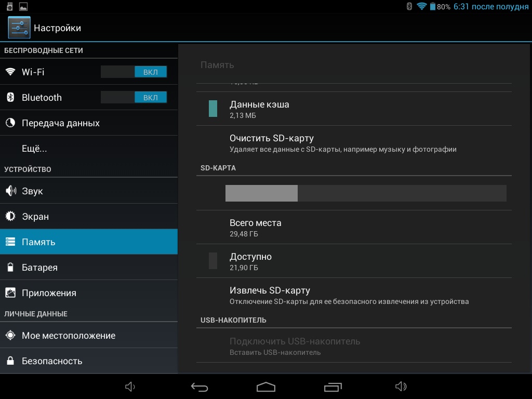
Task: Tap the Screen brightness icon in sidebar
Action: coord(10,217)
